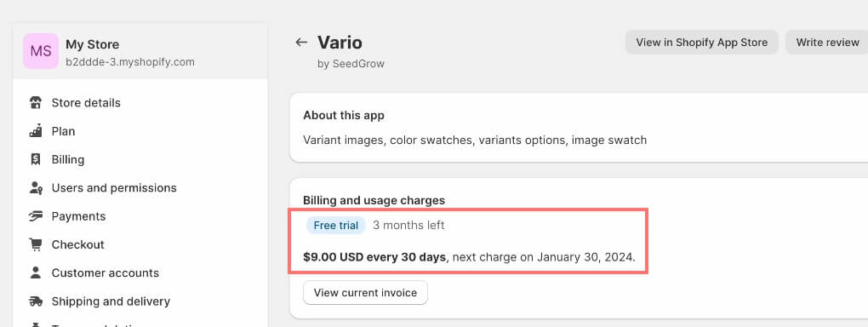Screen dimensions: 868x327
Task: Click the Checkout cart icon
Action: (x=36, y=244)
